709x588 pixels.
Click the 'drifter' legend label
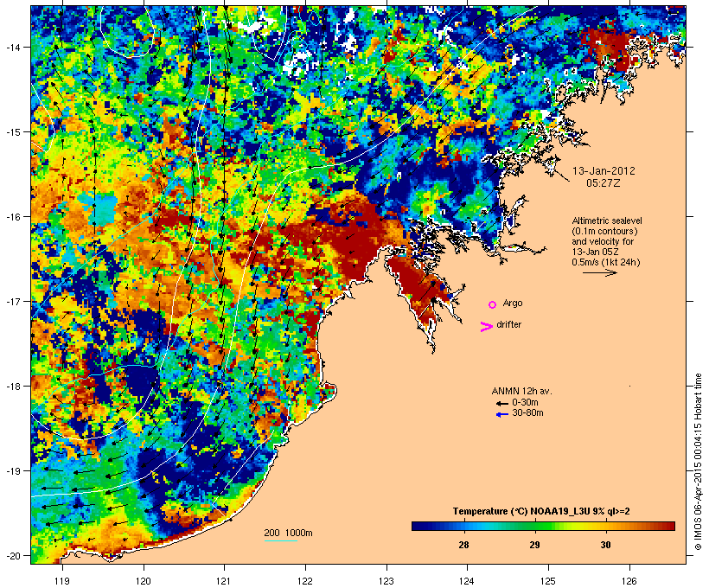point(508,324)
